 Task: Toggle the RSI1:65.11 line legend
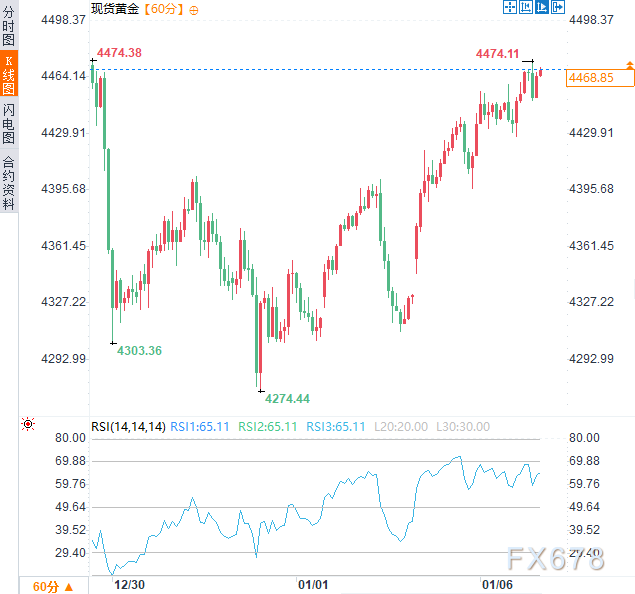click(200, 427)
